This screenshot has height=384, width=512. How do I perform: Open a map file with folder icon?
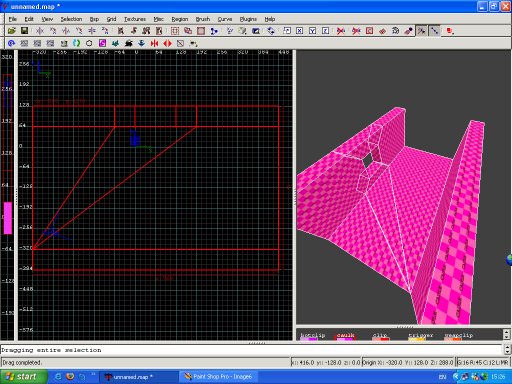click(12, 31)
